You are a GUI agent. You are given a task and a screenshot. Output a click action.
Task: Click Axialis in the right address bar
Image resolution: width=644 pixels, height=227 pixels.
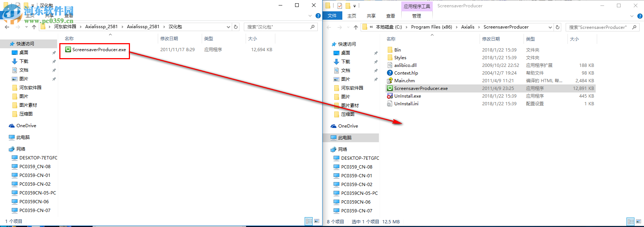point(468,27)
